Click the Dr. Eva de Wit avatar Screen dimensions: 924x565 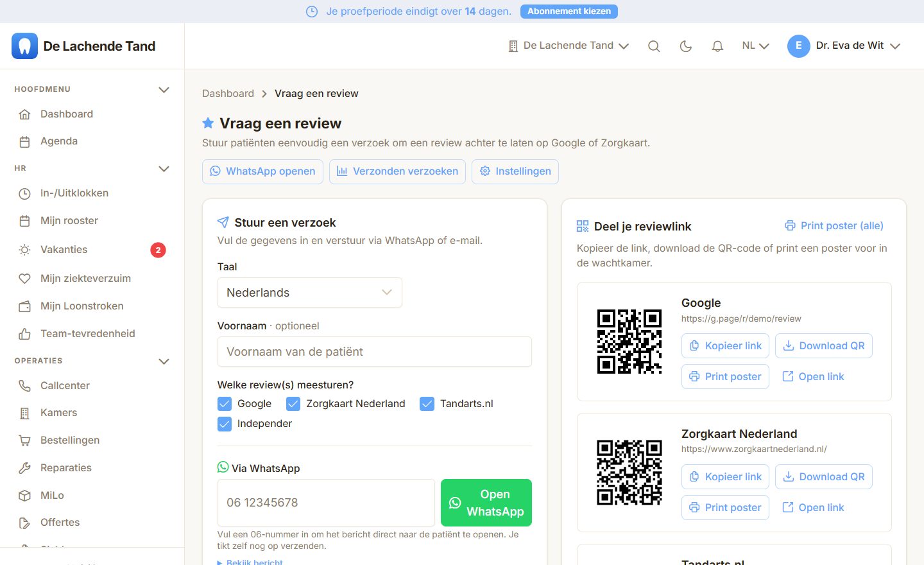pyautogui.click(x=798, y=46)
